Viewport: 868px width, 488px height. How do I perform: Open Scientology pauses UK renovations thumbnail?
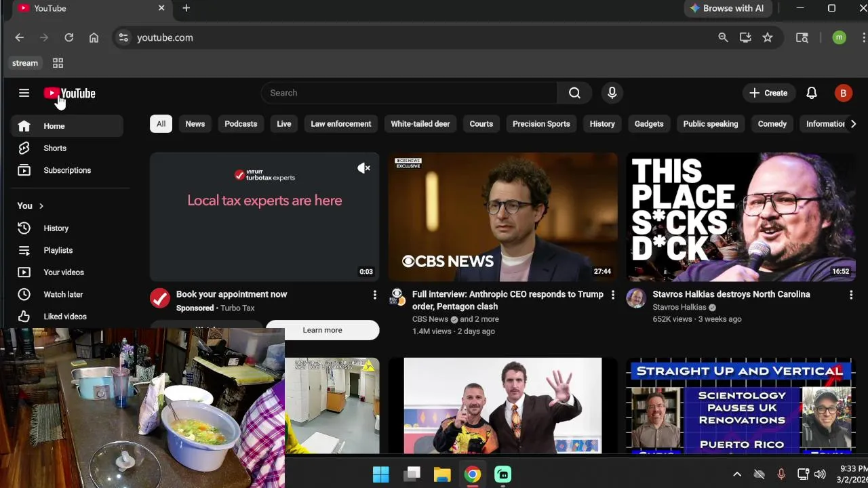pyautogui.click(x=741, y=405)
